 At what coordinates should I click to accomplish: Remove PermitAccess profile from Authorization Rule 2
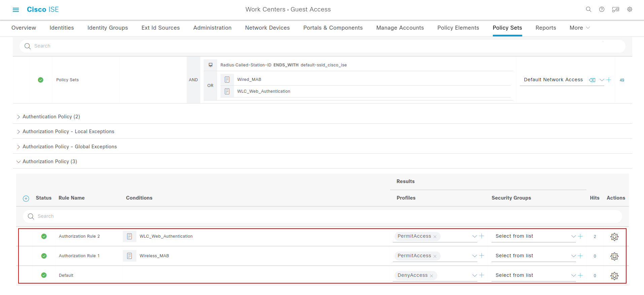(435, 237)
